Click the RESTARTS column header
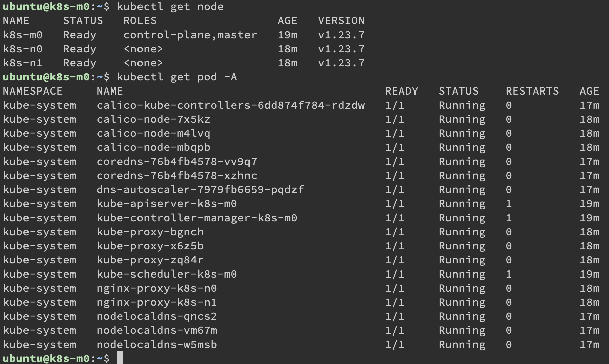This screenshot has width=609, height=364. [532, 91]
